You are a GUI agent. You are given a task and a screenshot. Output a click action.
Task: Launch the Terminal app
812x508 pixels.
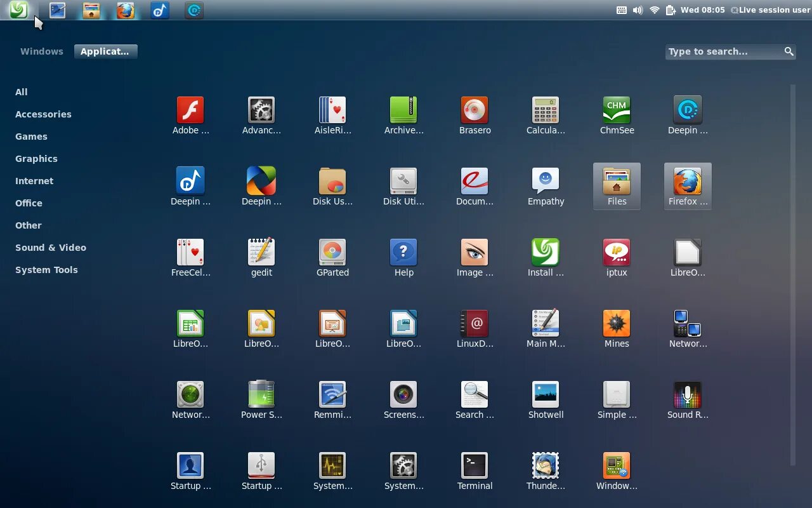[475, 466]
